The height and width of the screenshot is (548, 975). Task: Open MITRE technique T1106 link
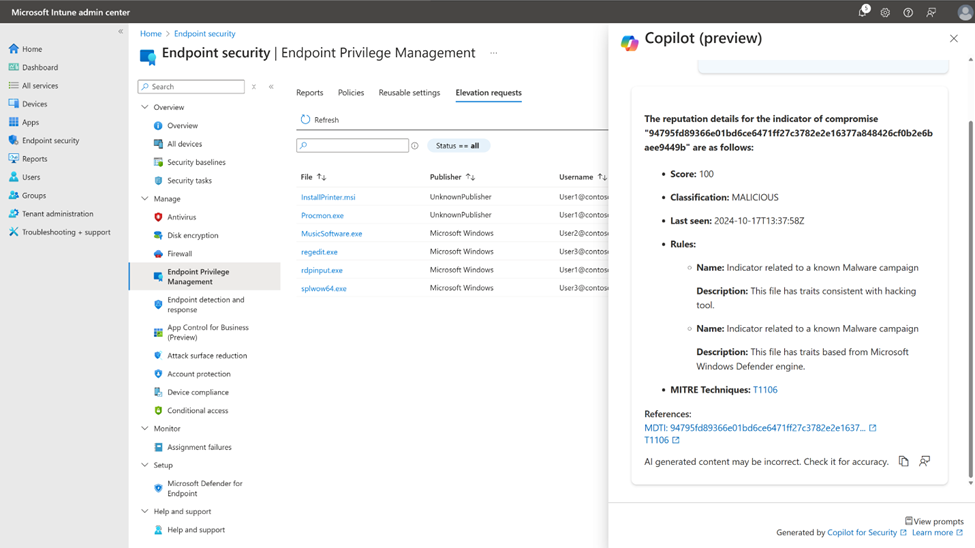click(765, 390)
